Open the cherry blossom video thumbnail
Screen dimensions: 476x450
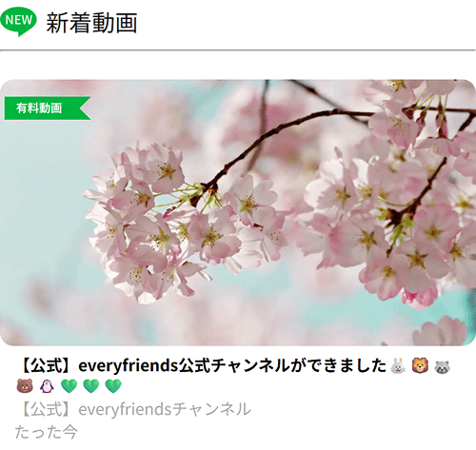click(x=238, y=212)
